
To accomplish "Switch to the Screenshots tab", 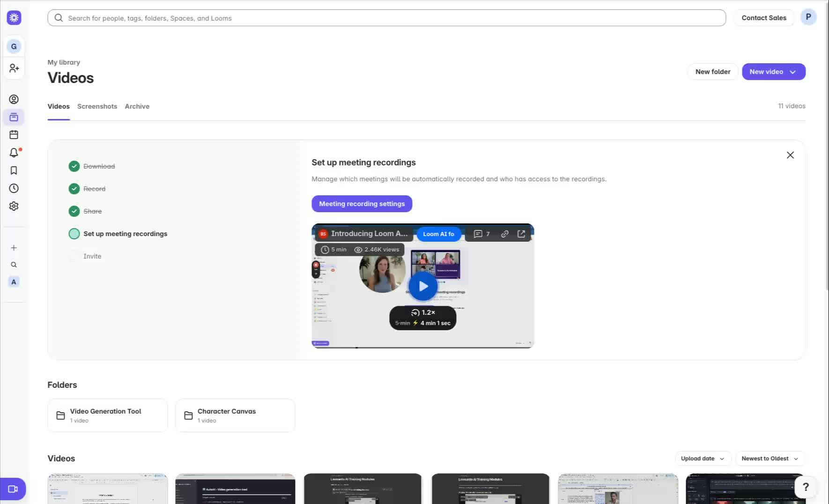I will coord(97,106).
